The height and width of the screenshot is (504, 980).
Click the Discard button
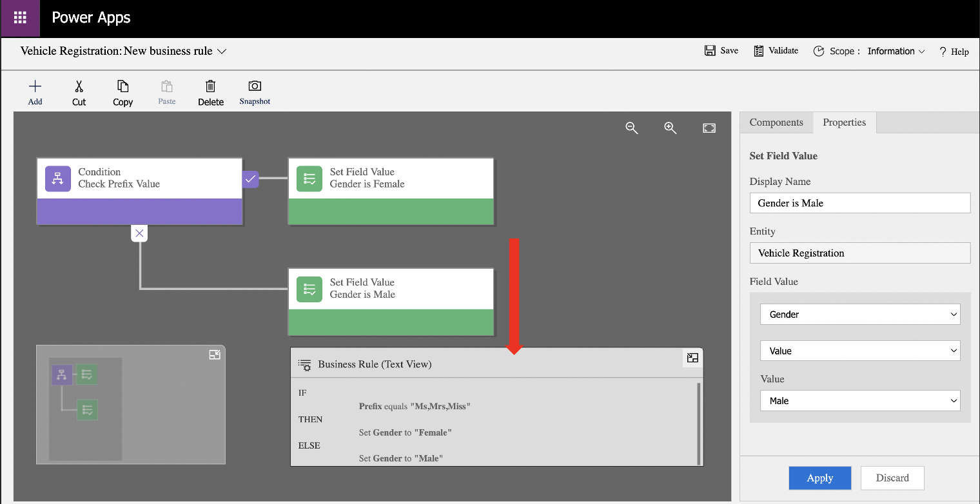click(x=892, y=478)
